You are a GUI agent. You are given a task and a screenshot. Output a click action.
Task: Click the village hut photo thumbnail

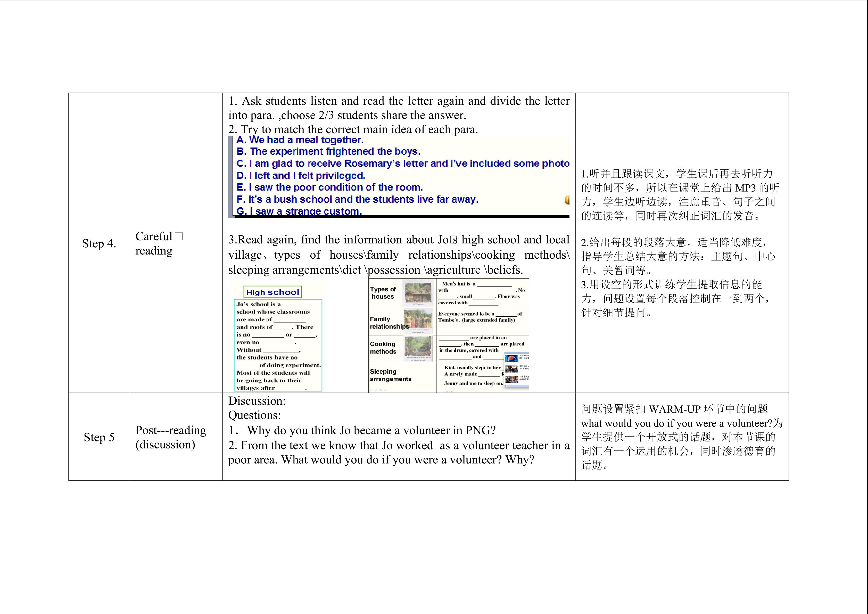point(418,292)
